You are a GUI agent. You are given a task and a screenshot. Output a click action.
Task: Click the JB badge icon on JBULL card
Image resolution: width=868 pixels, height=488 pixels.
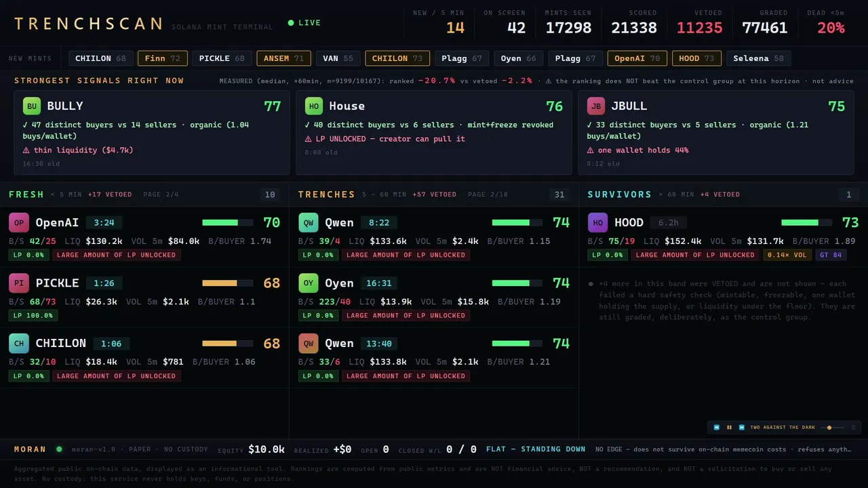tap(596, 106)
